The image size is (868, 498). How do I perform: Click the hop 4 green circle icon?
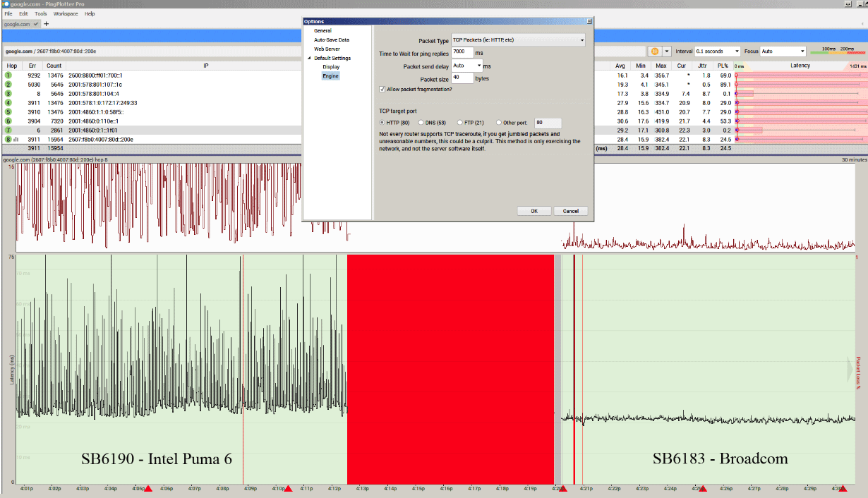[x=8, y=102]
